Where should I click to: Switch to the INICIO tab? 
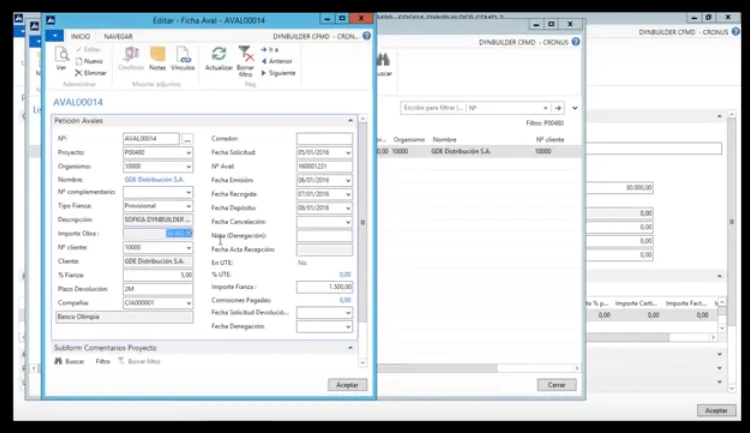pyautogui.click(x=80, y=36)
